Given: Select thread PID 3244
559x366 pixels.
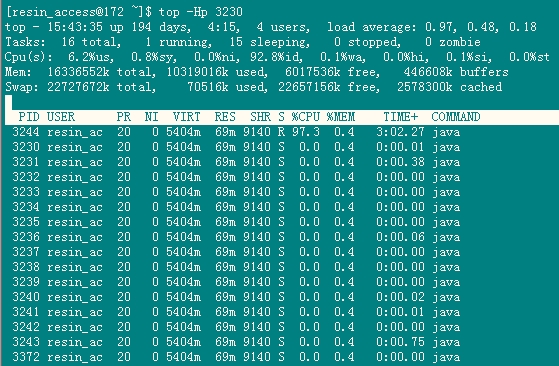Looking at the screenshot, I should [x=25, y=132].
